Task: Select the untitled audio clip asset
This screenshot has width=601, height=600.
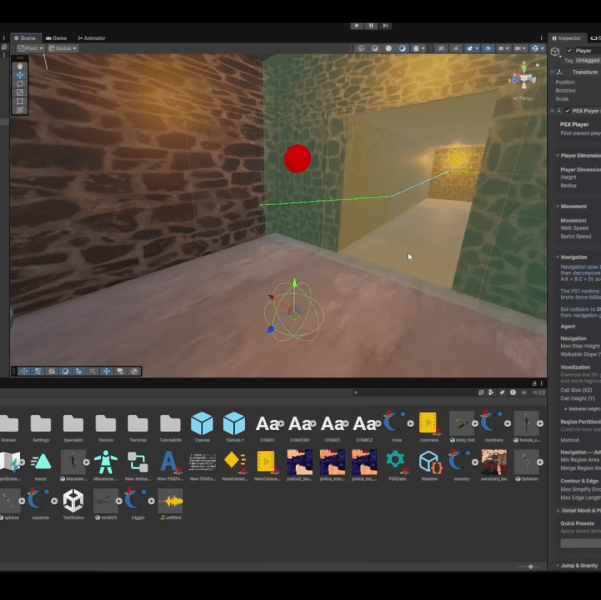Action: (171, 501)
